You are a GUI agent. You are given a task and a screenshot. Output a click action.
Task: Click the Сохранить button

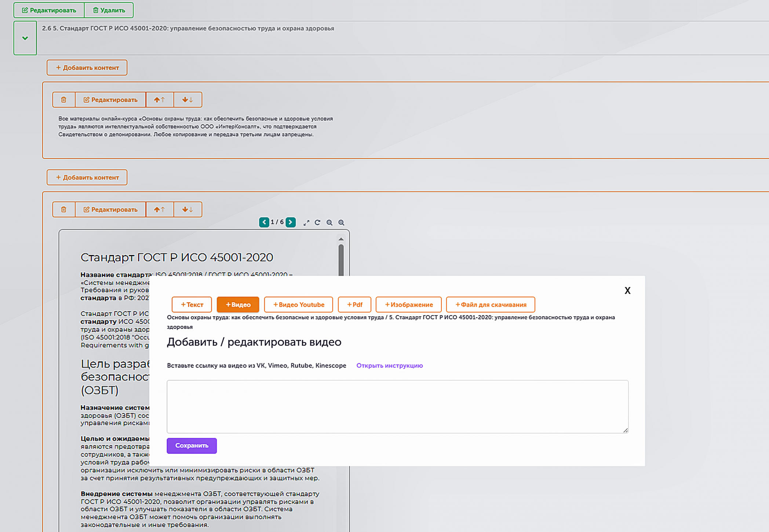[192, 446]
